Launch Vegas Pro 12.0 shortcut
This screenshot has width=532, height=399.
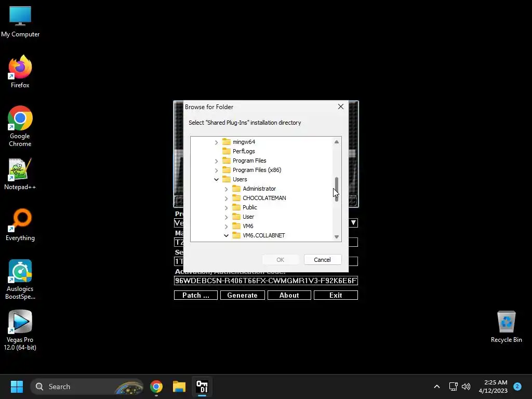coord(20,330)
